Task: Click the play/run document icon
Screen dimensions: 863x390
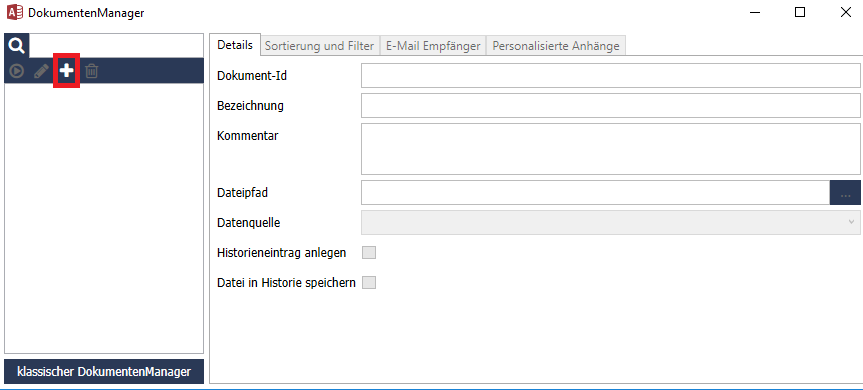Action: [17, 71]
